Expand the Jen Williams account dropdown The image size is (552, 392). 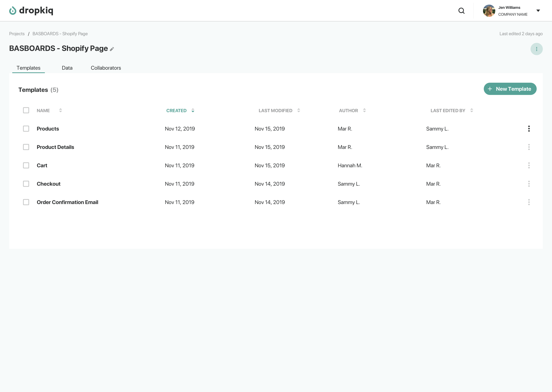[538, 11]
